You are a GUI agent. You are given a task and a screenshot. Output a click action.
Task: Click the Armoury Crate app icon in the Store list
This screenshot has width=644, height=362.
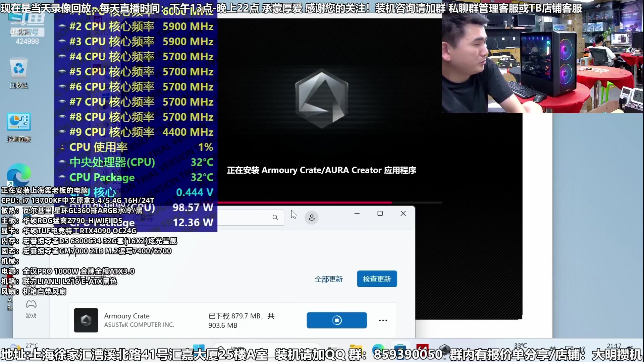tap(86, 320)
